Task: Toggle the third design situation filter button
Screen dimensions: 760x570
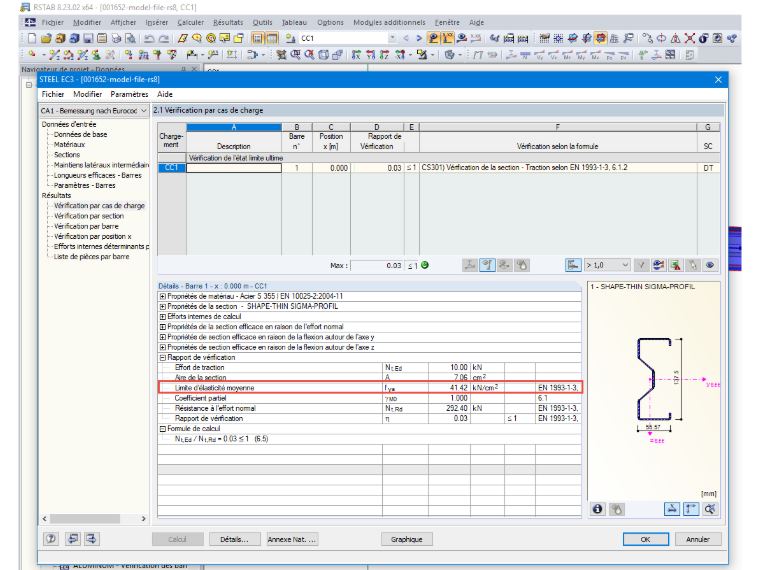Action: [x=504, y=265]
